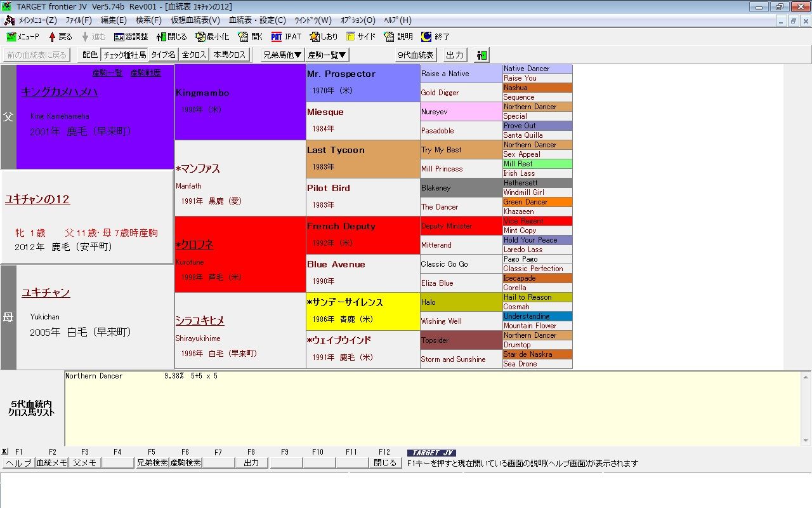
Task: Launch IPAT from the toolbar
Action: point(286,37)
